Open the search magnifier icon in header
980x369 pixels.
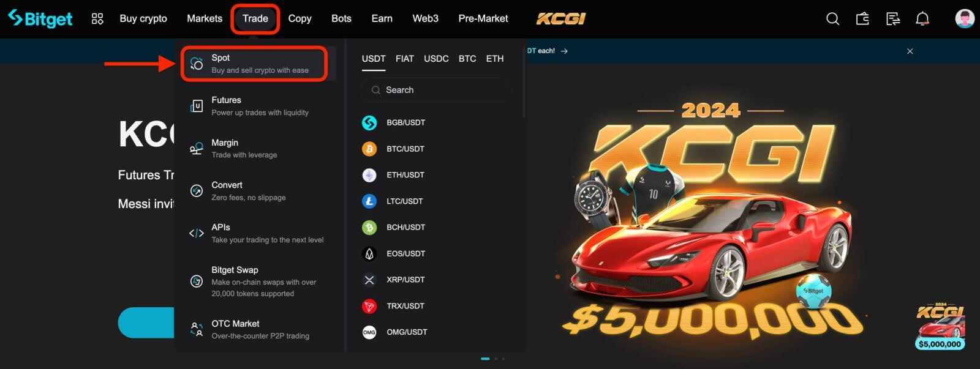[832, 19]
